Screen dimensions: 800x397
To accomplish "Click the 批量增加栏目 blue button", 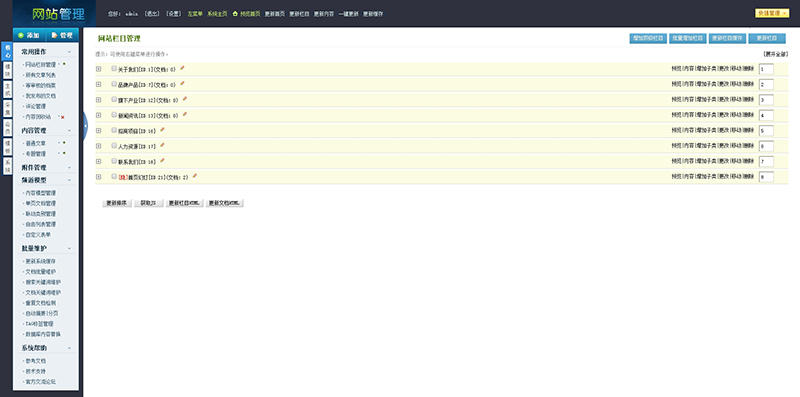I will pos(688,38).
